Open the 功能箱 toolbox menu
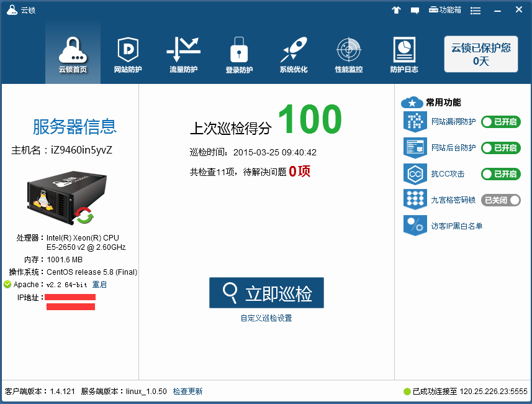The width and height of the screenshot is (532, 404). (x=445, y=10)
